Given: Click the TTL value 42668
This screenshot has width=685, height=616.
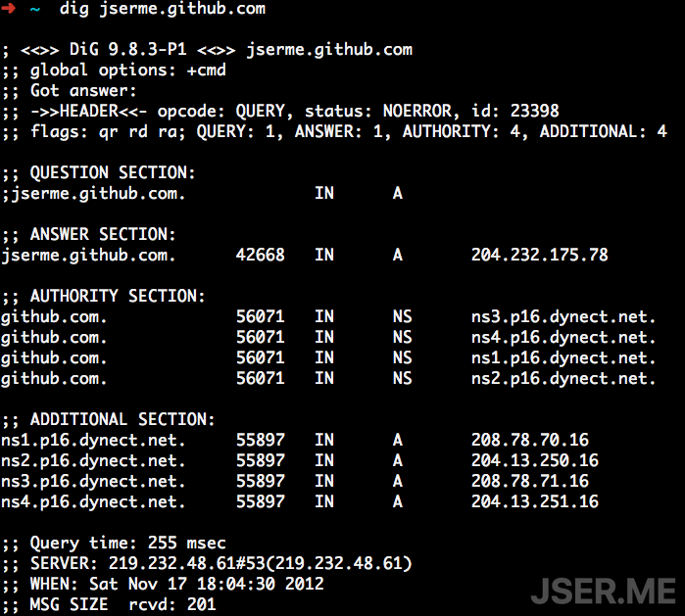Looking at the screenshot, I should [x=260, y=256].
